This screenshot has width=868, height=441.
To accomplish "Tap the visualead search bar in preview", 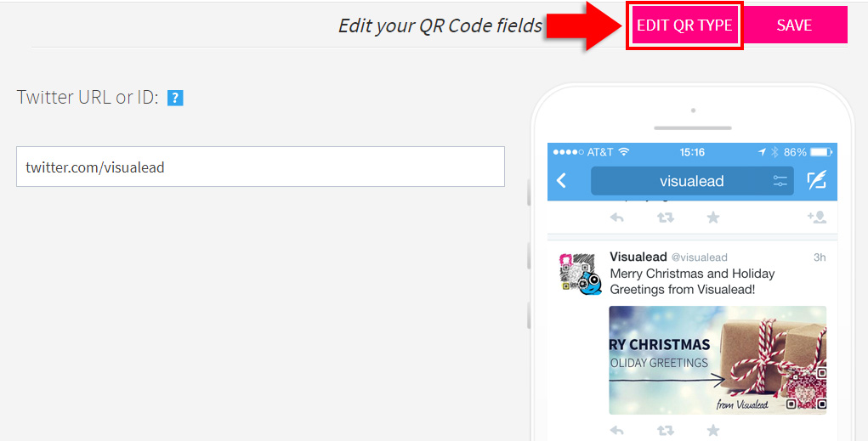I will 692,181.
